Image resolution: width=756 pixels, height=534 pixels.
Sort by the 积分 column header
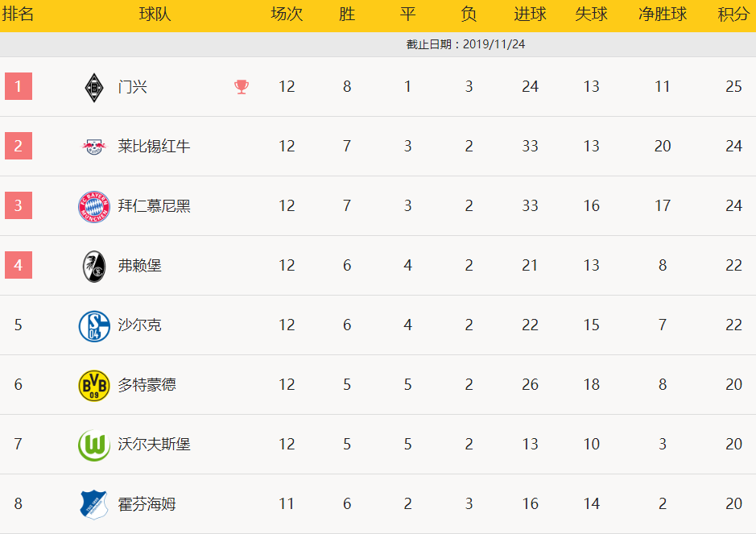pyautogui.click(x=733, y=14)
